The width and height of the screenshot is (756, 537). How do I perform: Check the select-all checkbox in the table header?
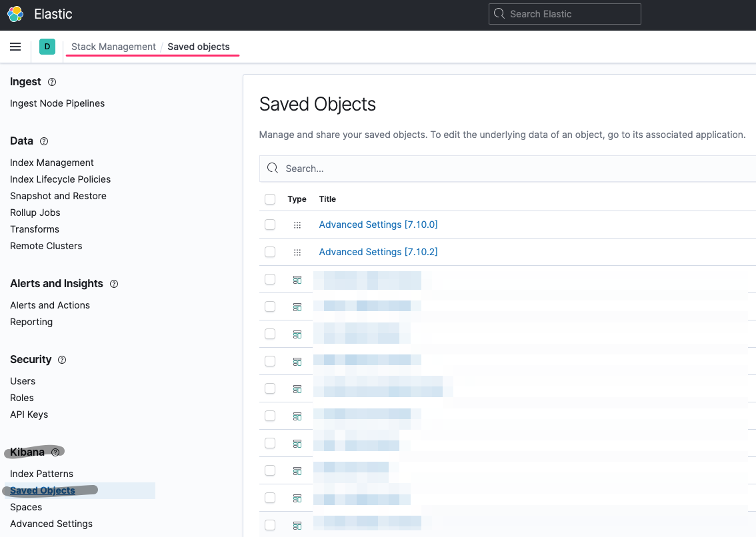click(269, 199)
